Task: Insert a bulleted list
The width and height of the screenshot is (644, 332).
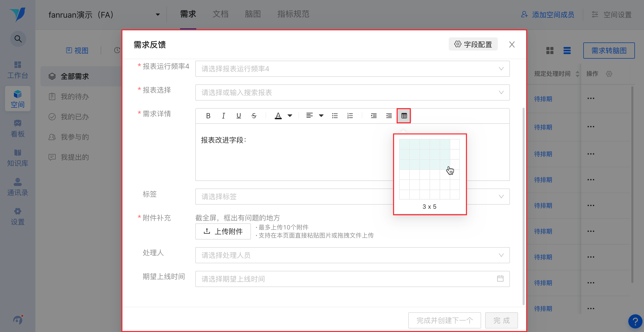Action: pyautogui.click(x=335, y=116)
